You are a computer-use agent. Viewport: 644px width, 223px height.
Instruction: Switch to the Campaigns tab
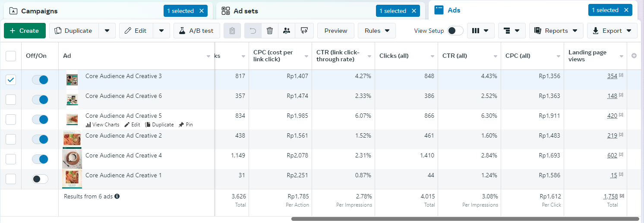40,11
